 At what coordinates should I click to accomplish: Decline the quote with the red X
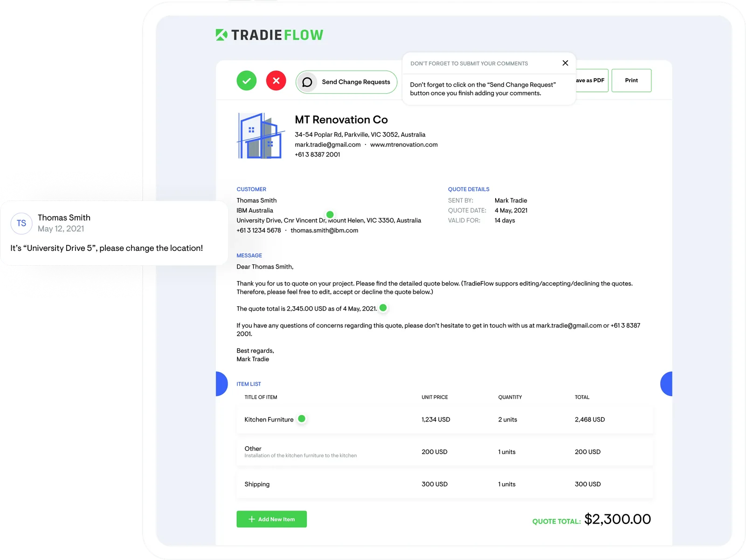click(276, 81)
